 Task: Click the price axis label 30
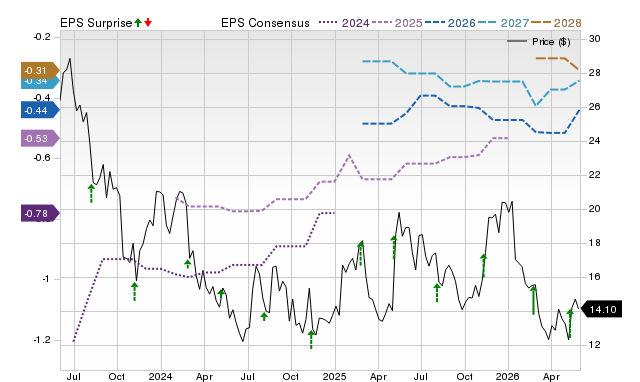point(594,39)
